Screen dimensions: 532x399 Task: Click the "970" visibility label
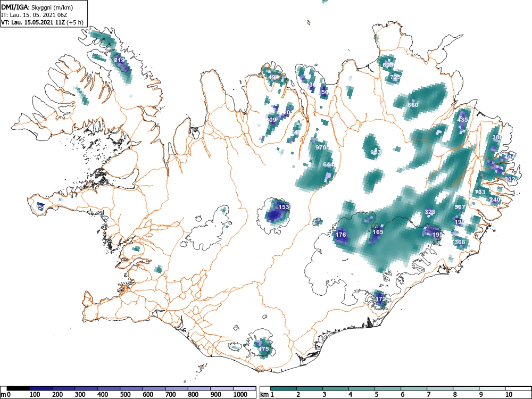tap(321, 147)
